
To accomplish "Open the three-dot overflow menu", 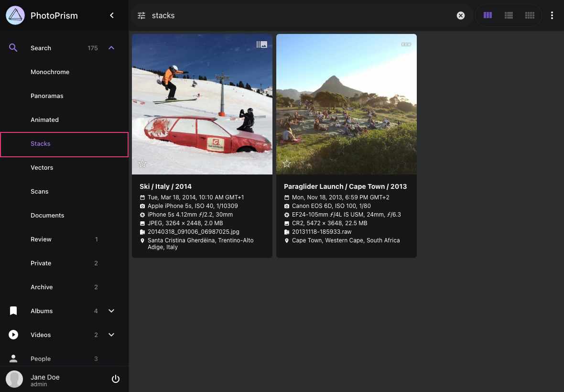I will point(552,15).
